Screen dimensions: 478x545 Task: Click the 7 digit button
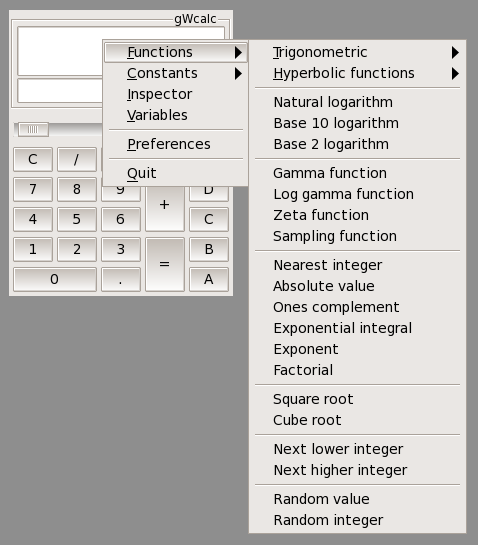[33, 189]
